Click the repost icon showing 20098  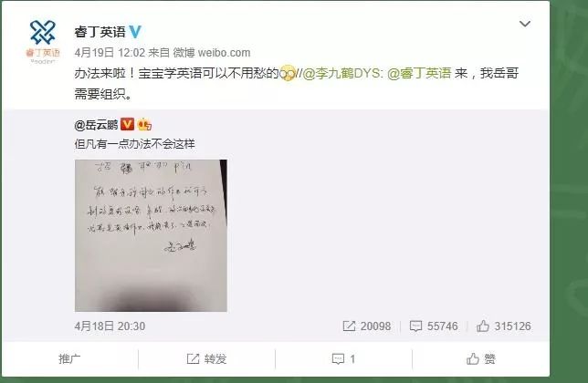point(349,326)
